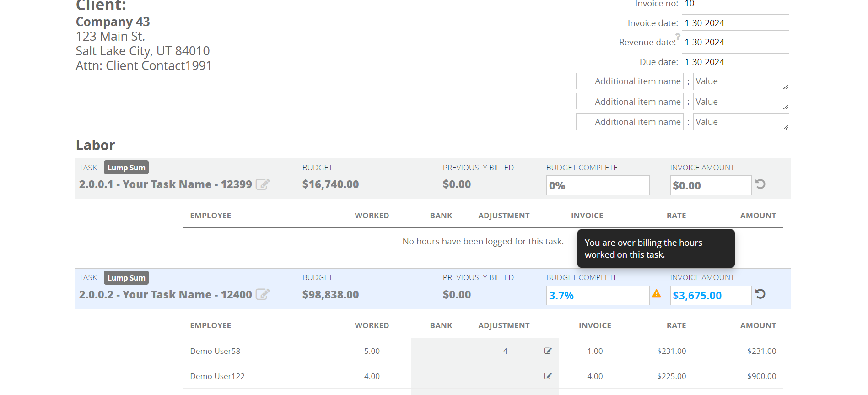Viewport: 868px width, 395px height.
Task: Click first Additional item name field
Action: (630, 81)
